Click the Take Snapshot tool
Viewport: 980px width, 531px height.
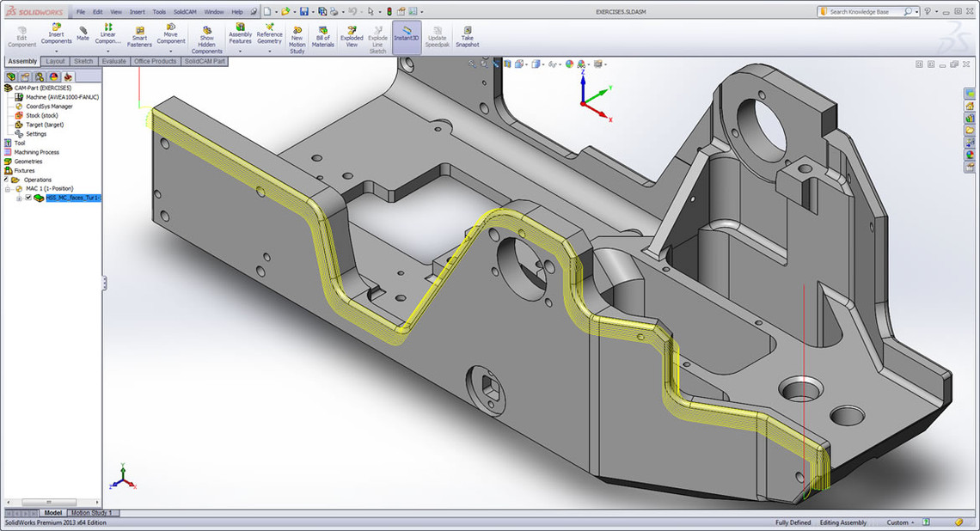[x=467, y=35]
